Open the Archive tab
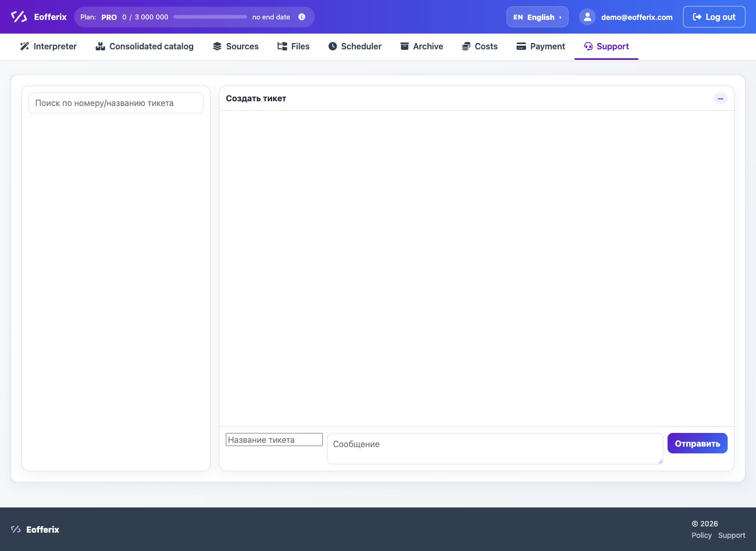This screenshot has width=756, height=551. [422, 46]
